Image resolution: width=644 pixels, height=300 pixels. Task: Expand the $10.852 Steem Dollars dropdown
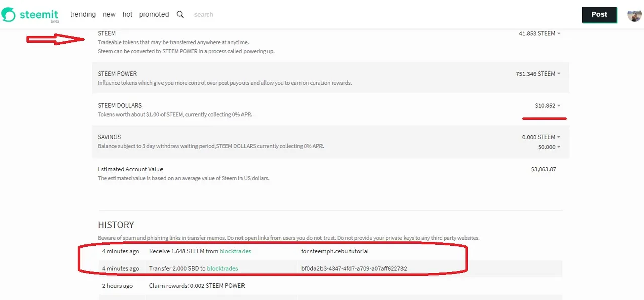[x=548, y=106]
